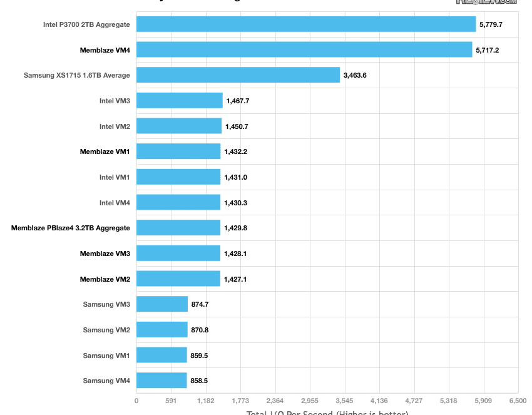Image resolution: width=532 pixels, height=415 pixels.
Task: Click the value 1,427.1
Action: [x=235, y=279]
